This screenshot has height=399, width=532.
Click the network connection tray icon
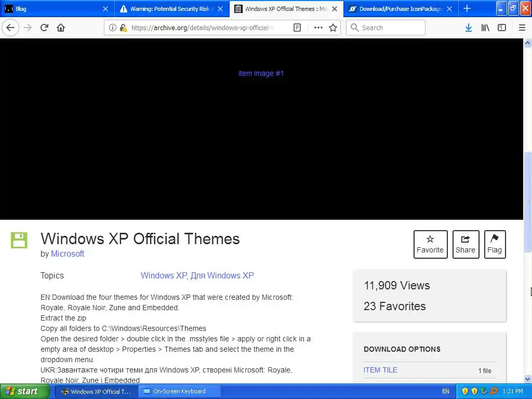point(484,392)
